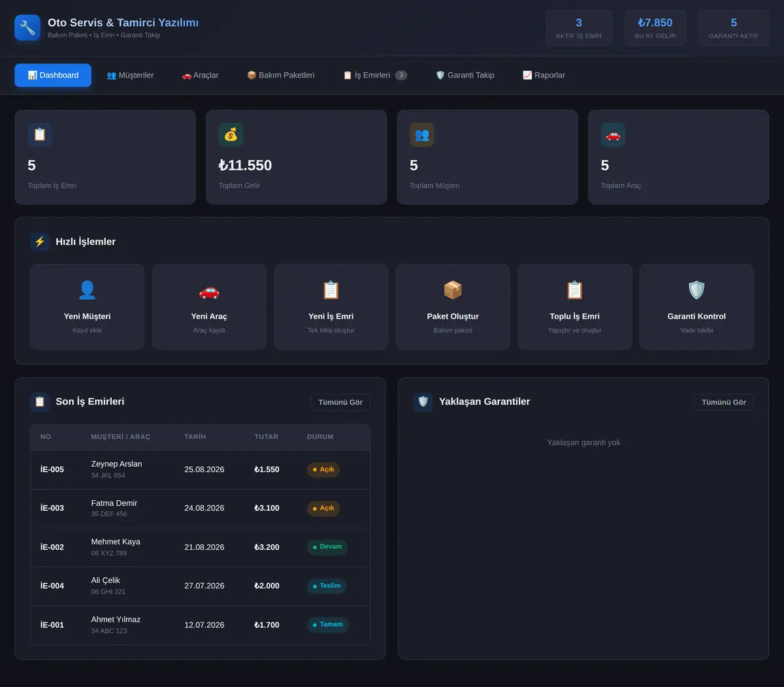The image size is (784, 687).
Task: Click the Yeni Müşteri quick action title
Action: 87,316
